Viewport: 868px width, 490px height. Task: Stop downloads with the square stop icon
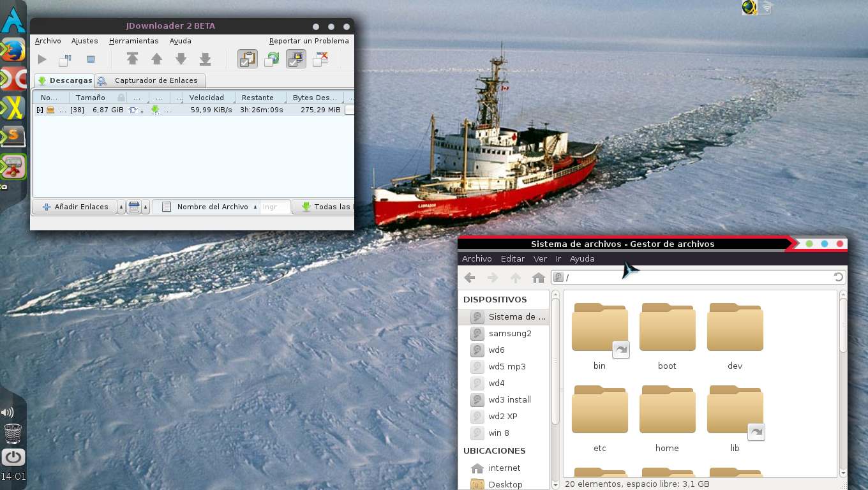[x=91, y=59]
